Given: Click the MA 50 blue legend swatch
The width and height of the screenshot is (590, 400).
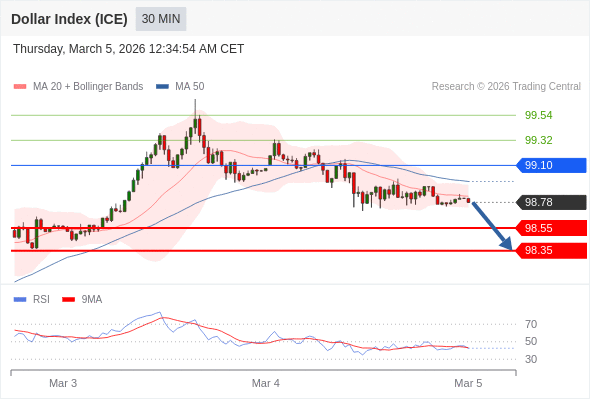Looking at the screenshot, I should pyautogui.click(x=162, y=87).
